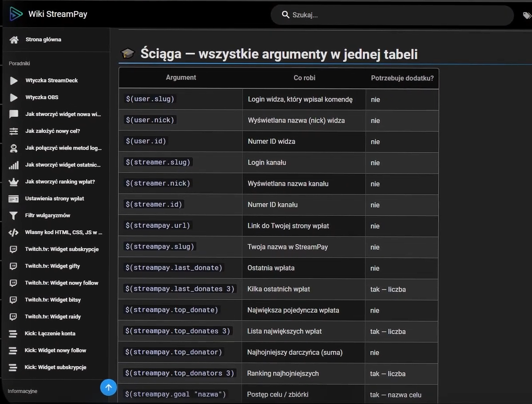The image size is (532, 404).
Task: Click chat bubble icon for widget nowa wiadomość
Action: pos(14,114)
